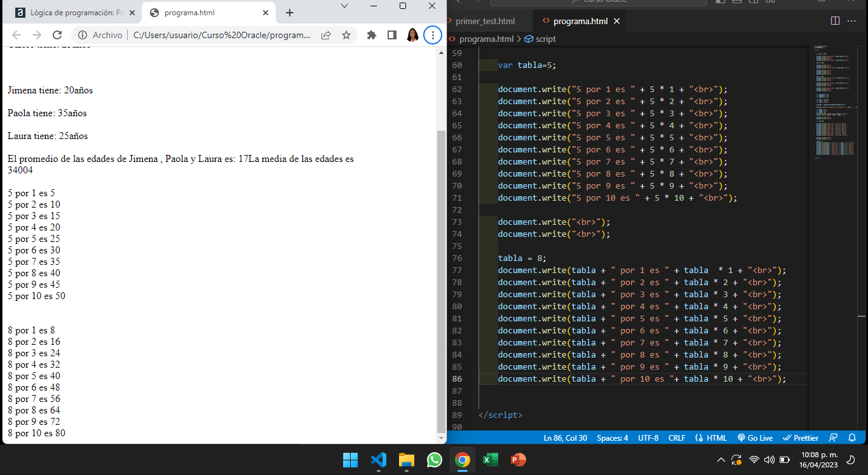This screenshot has height=475, width=868.
Task: Switch to the primer_test.html editor tab
Action: click(485, 21)
